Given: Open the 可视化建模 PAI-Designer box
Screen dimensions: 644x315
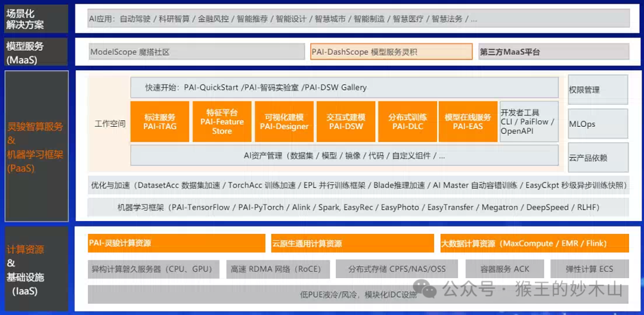Looking at the screenshot, I should [284, 122].
